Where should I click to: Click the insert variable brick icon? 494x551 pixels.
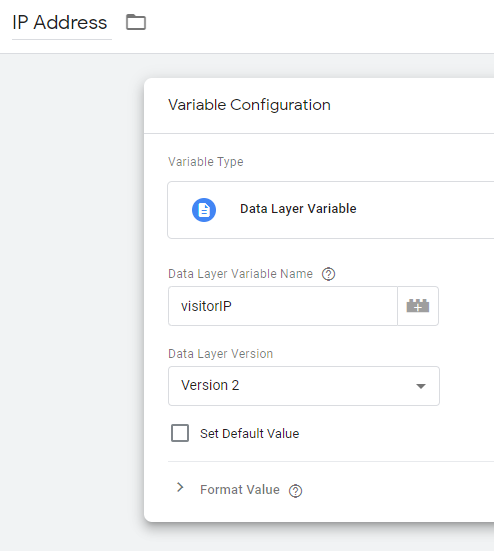tap(418, 306)
